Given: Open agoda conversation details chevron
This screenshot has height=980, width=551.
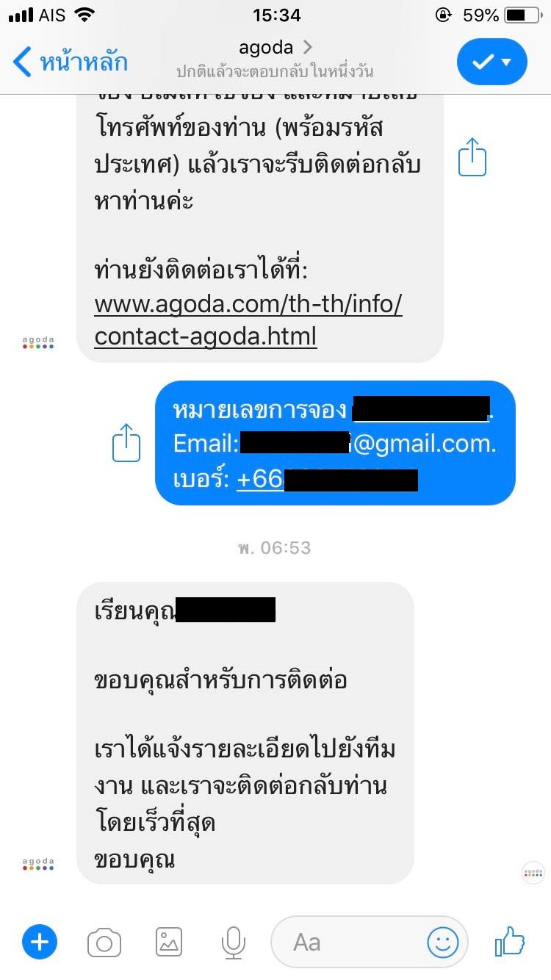Looking at the screenshot, I should [308, 48].
